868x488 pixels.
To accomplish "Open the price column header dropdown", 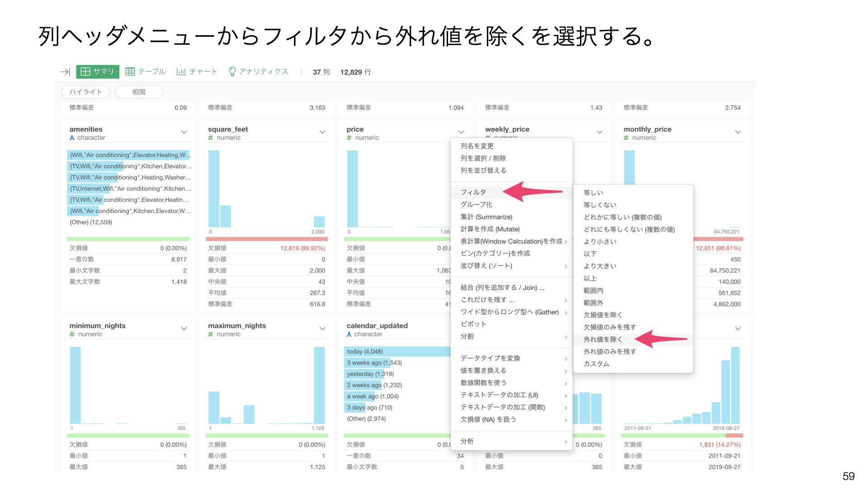I will point(461,132).
